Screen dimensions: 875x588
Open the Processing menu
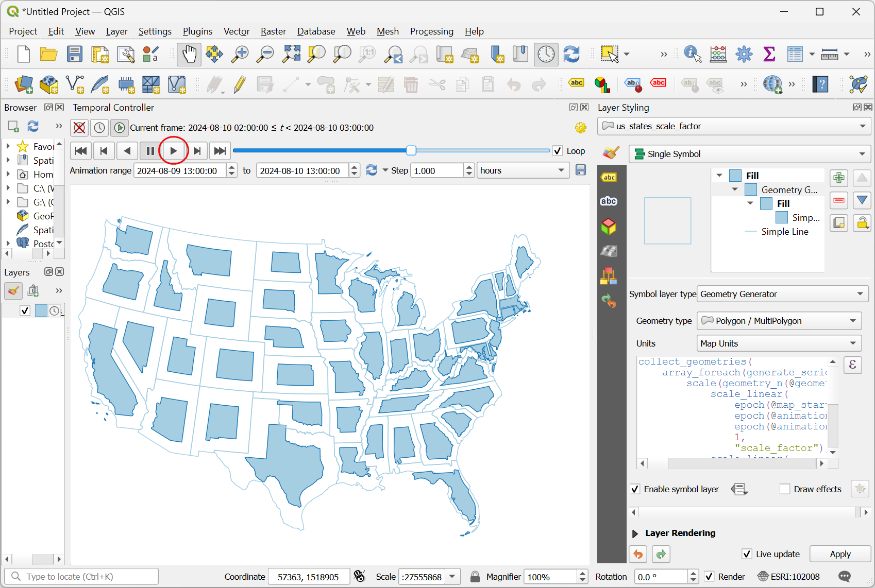[431, 31]
